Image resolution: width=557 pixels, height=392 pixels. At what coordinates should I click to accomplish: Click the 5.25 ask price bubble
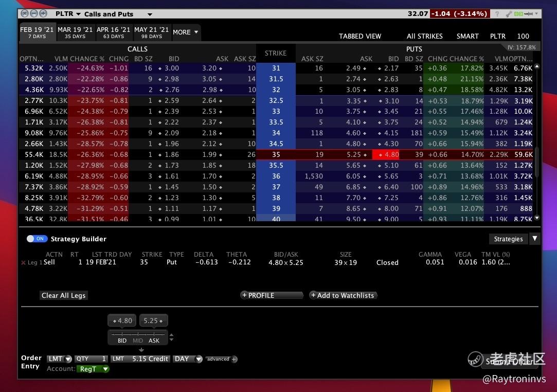pos(153,320)
